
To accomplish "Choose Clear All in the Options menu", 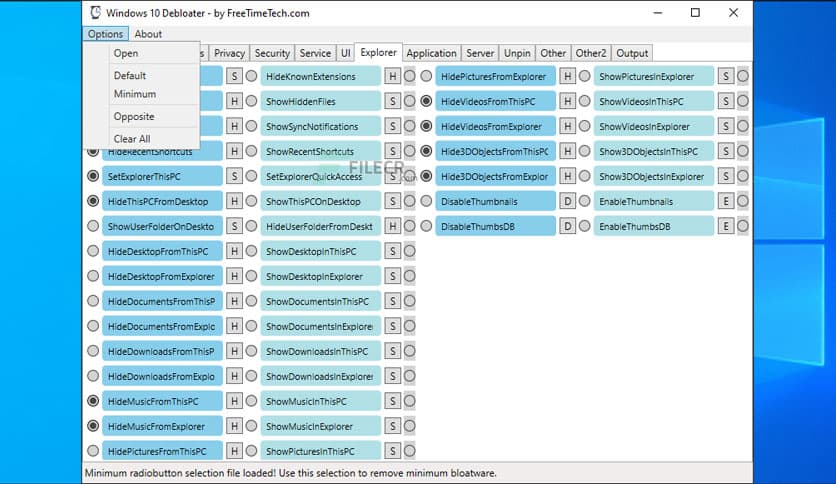I will coord(141,139).
